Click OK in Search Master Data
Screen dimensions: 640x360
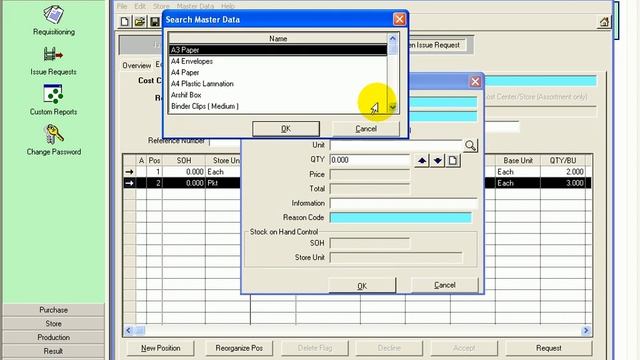point(286,129)
